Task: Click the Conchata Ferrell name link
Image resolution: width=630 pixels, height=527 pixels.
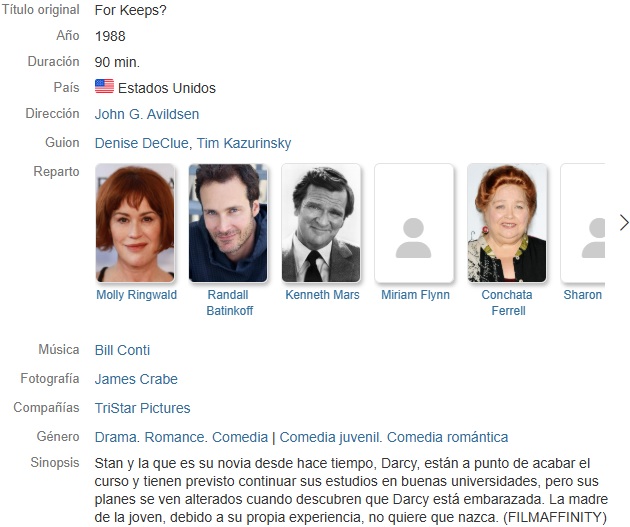Action: (x=507, y=302)
